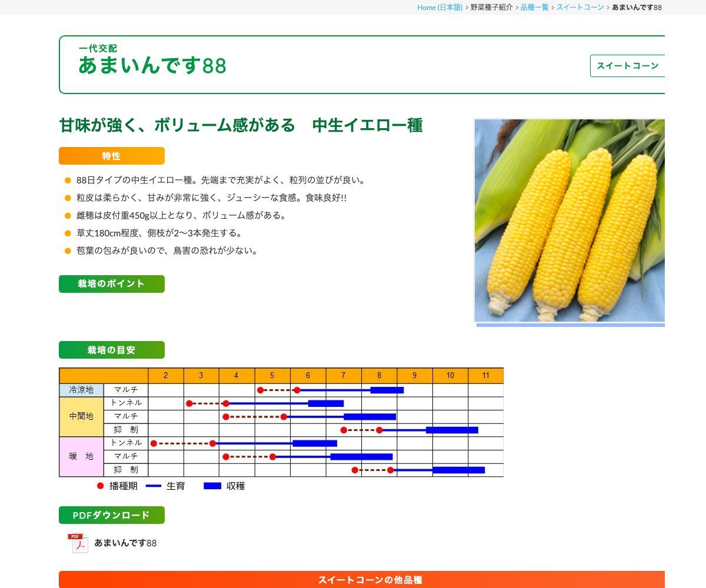Click the orange 特性 section header
Screen dimensions: 706x588
point(111,156)
